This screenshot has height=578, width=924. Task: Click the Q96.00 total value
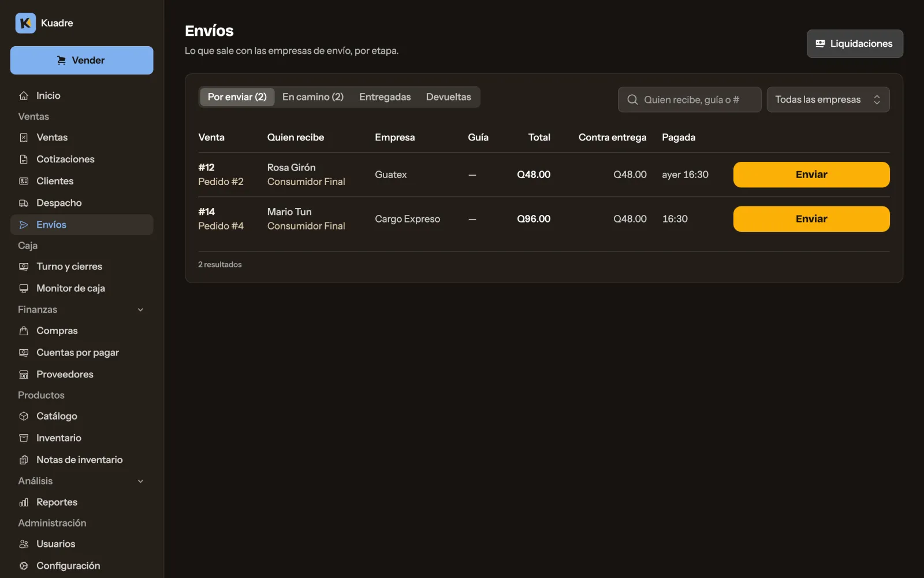(x=534, y=219)
